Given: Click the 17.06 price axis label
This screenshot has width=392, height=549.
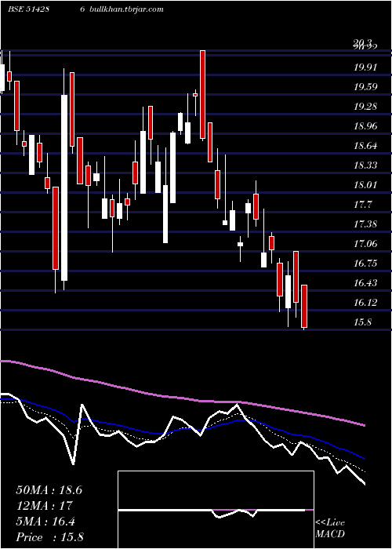Looking at the screenshot, I should point(365,243).
